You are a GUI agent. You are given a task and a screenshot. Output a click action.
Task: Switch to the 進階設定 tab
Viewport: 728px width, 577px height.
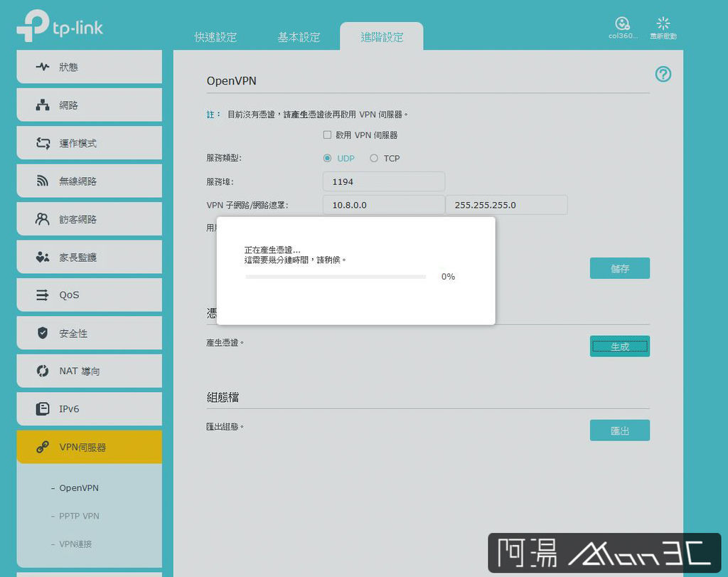coord(382,37)
